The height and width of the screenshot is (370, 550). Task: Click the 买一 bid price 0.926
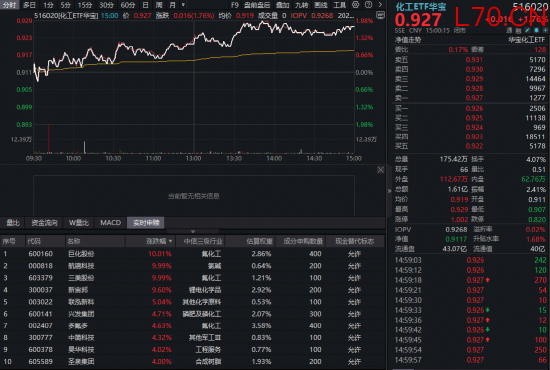(474, 109)
